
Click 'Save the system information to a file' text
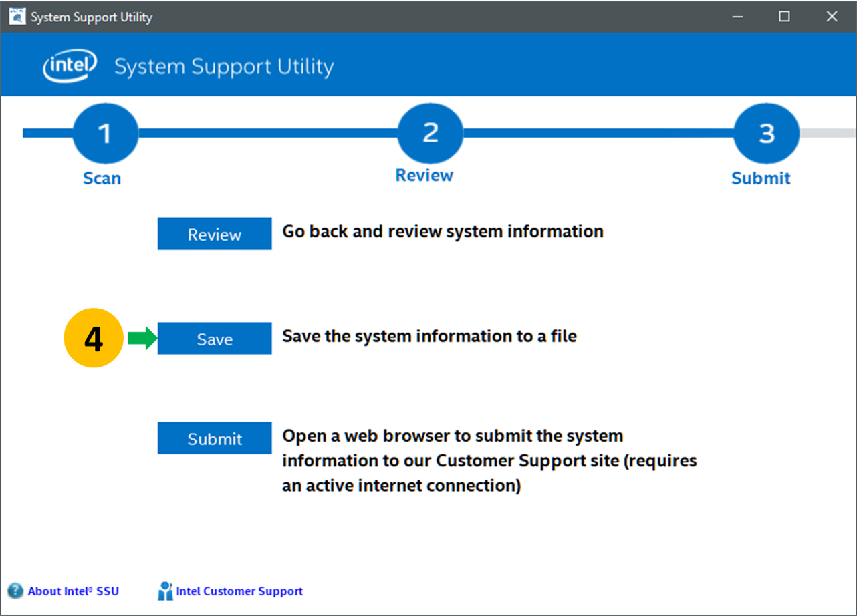coord(429,336)
